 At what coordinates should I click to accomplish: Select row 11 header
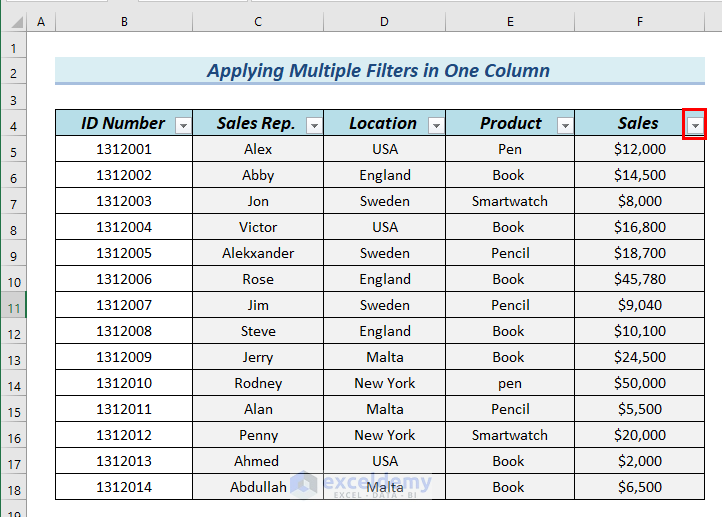[13, 305]
